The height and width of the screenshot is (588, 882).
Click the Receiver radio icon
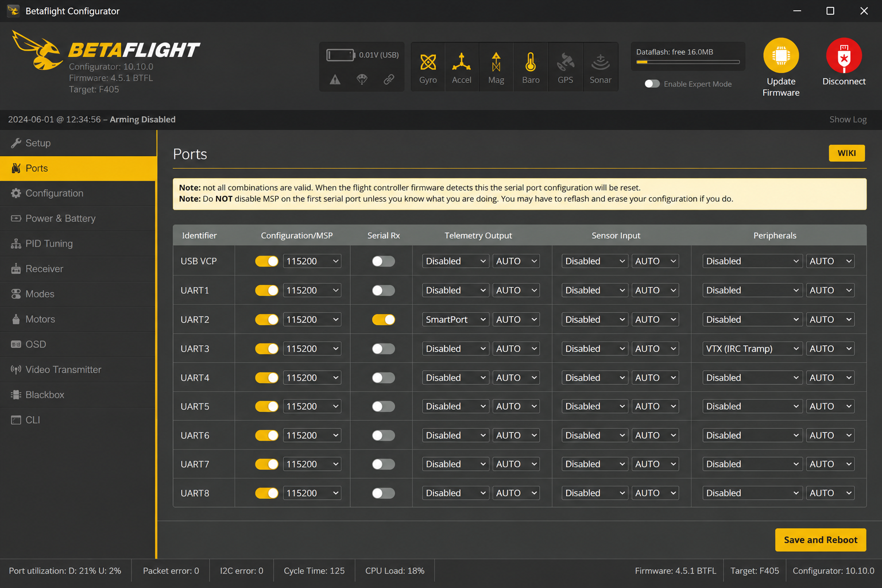coord(16,269)
